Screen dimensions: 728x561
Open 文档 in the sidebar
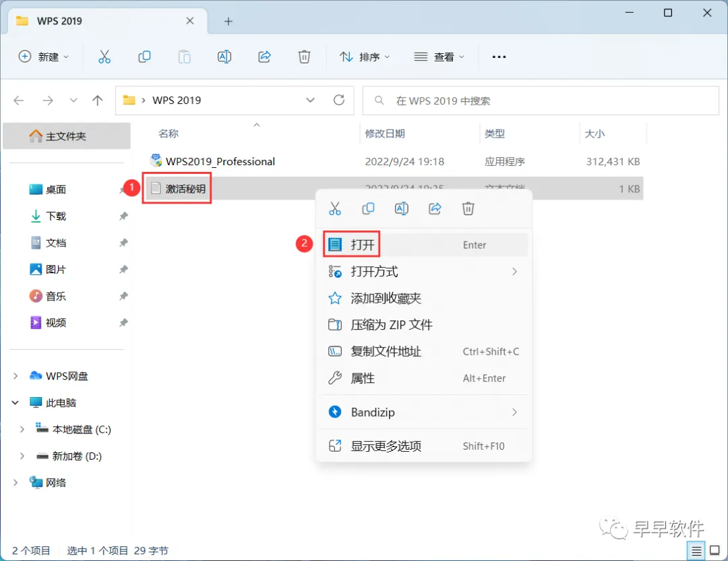56,243
